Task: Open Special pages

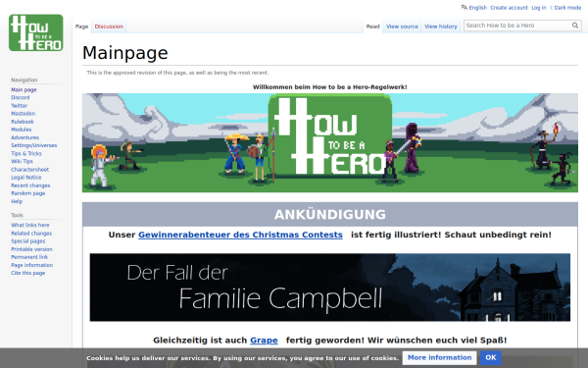Action: tap(27, 241)
